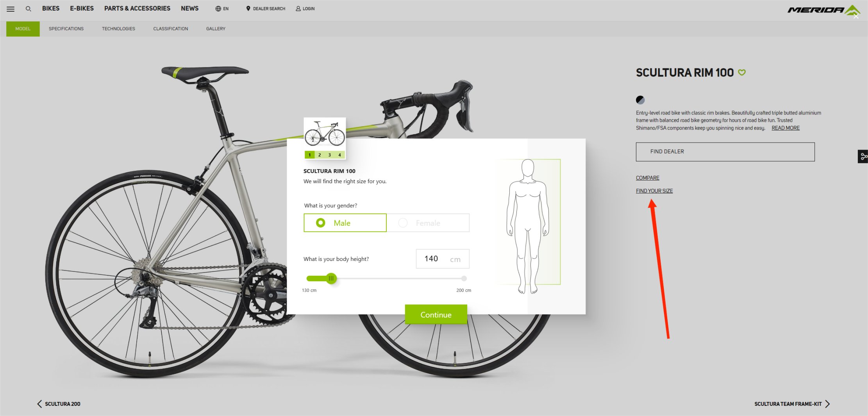This screenshot has height=416, width=868.
Task: Click the Dealer Search pin link
Action: click(266, 9)
